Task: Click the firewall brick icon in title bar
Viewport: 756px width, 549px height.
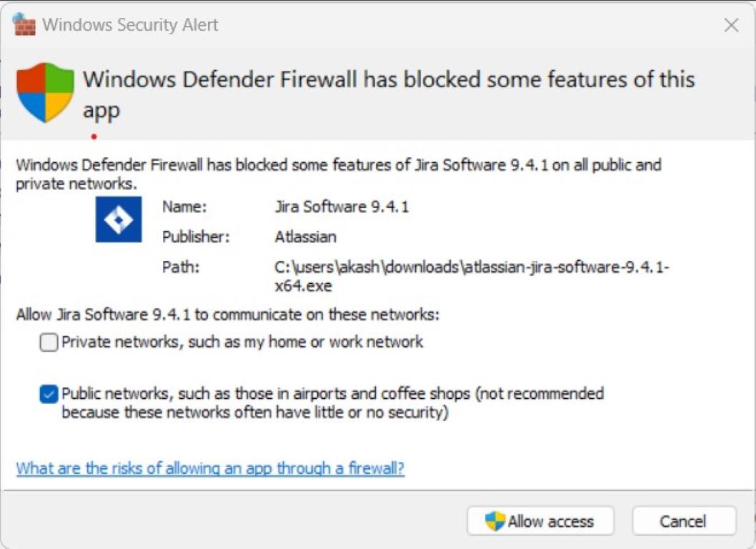Action: tap(24, 25)
